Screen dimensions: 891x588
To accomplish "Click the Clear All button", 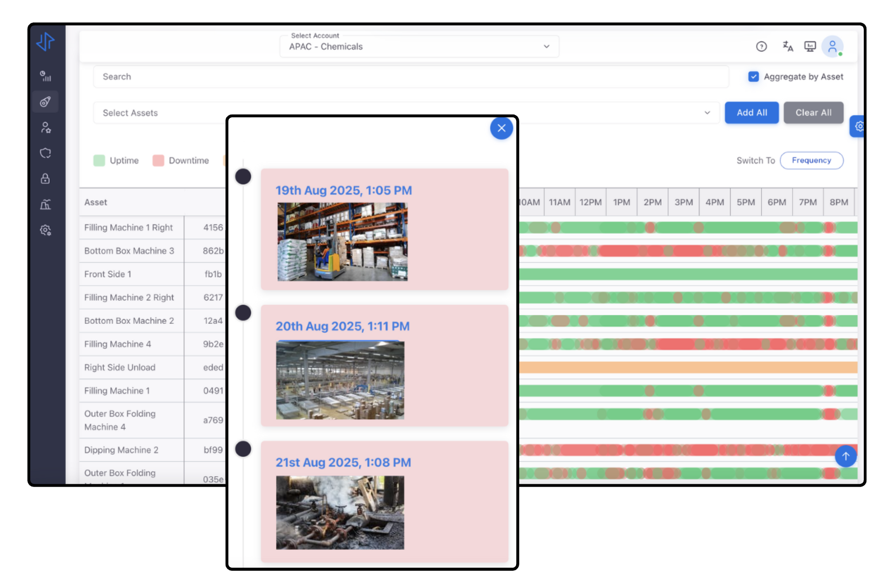I will pos(813,113).
